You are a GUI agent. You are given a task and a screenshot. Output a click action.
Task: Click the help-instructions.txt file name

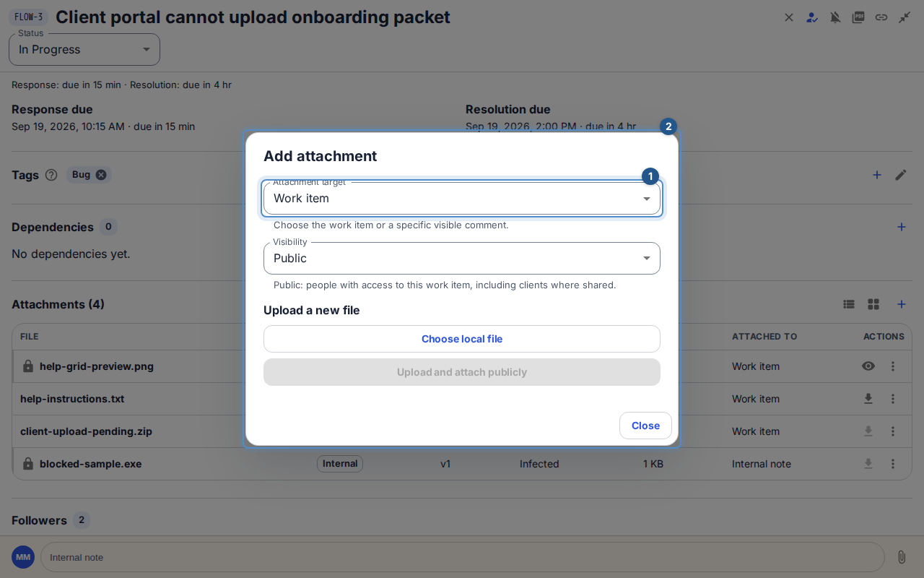(x=72, y=399)
